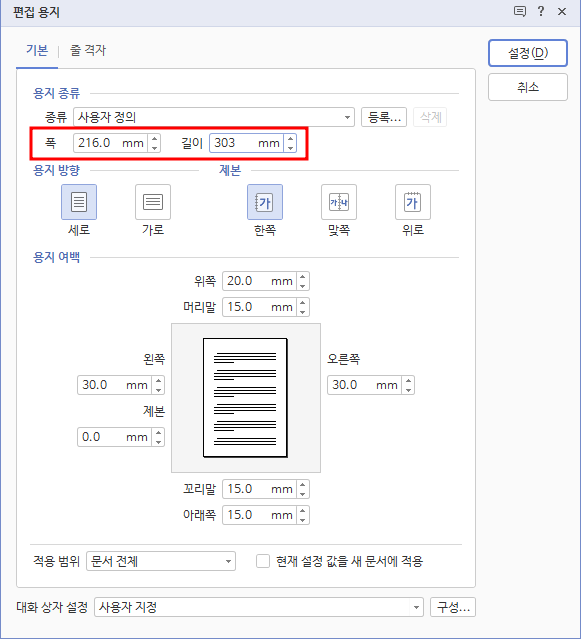Click the dialog feedback comment icon
Viewport: 581px width, 640px height.
click(x=519, y=11)
